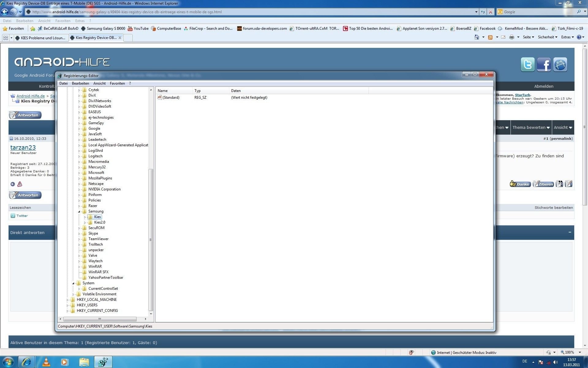Click the IE forward navigation button
This screenshot has height=368, width=588.
13,12
